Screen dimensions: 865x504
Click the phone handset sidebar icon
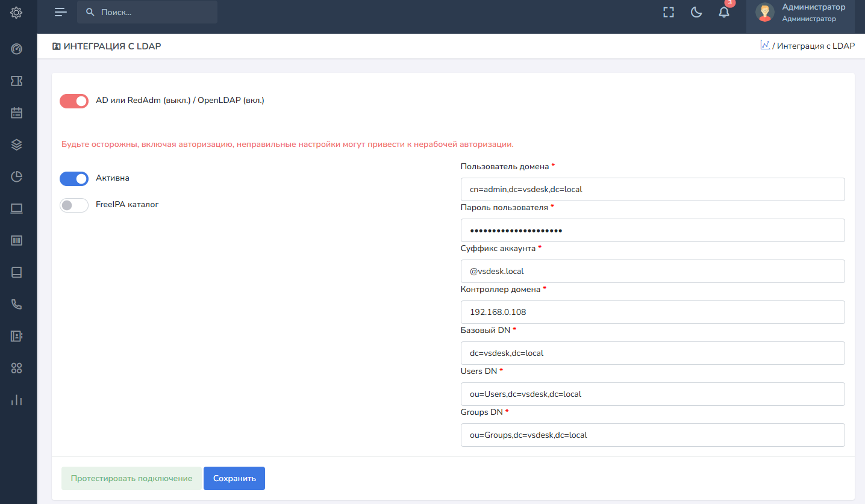coord(16,304)
